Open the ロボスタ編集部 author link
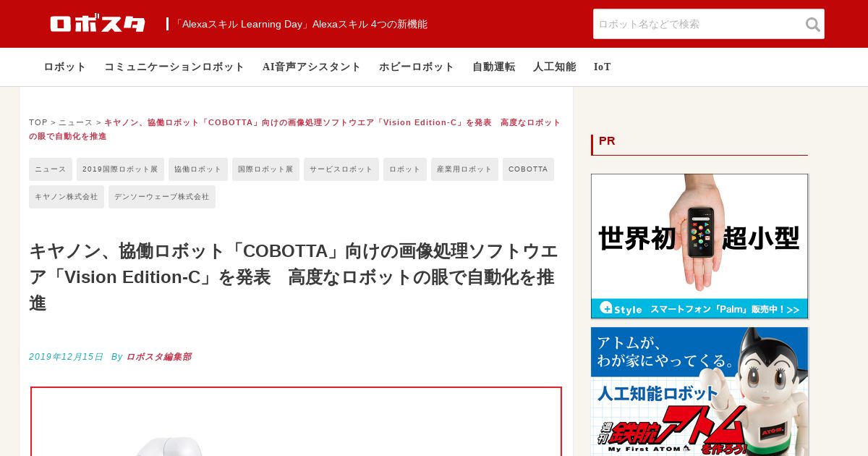 158,357
